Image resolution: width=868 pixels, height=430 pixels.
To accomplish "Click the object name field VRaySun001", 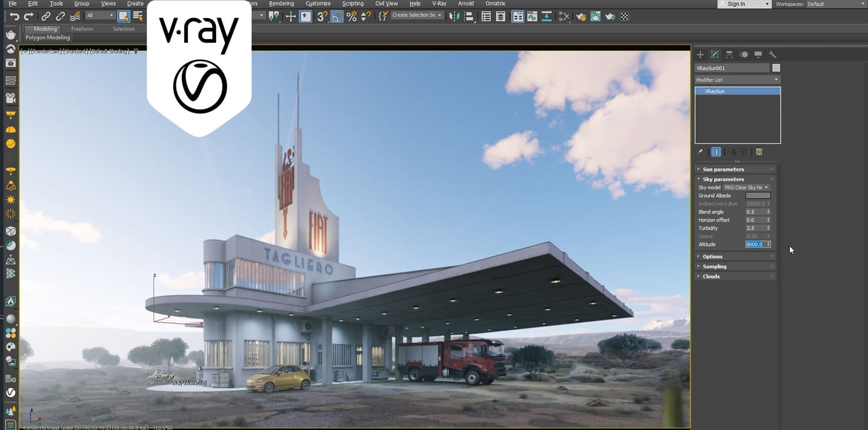I will pos(732,68).
